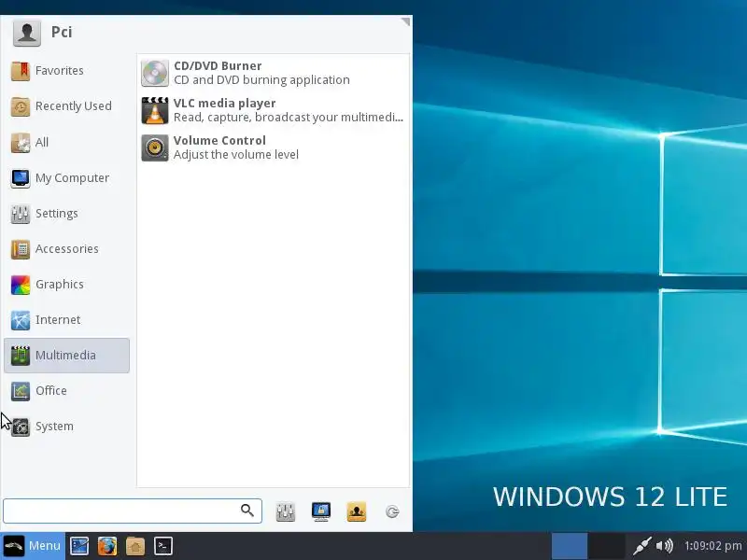The height and width of the screenshot is (560, 747).
Task: Open the Terminal taskbar launcher
Action: (162, 546)
